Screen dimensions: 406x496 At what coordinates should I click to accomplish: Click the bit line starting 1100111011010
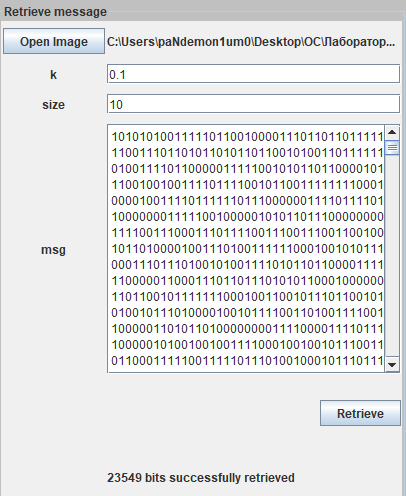click(x=247, y=153)
